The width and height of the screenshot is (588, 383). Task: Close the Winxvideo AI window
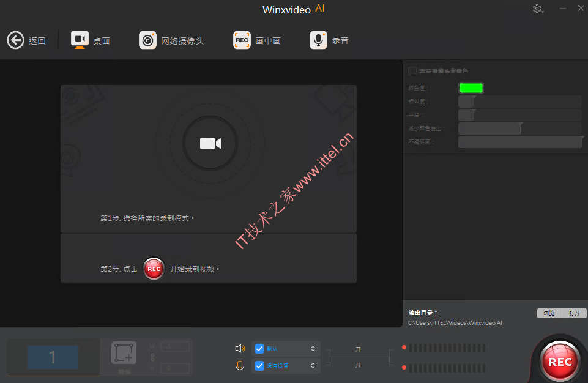click(x=581, y=8)
